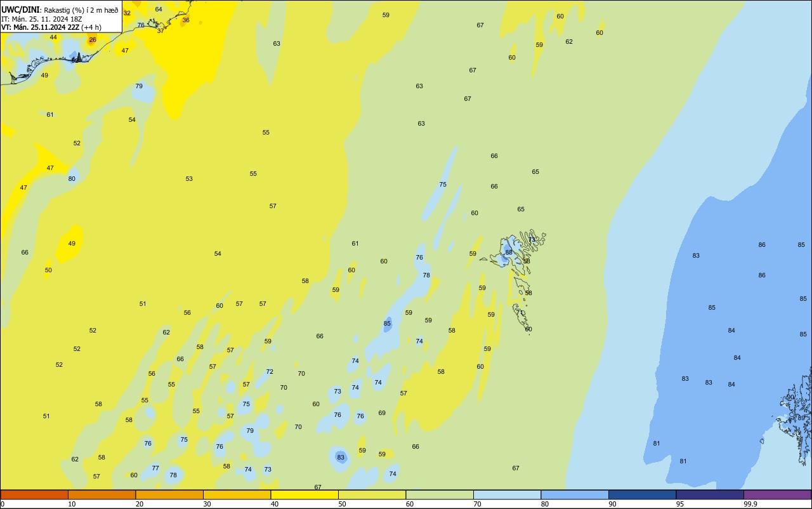Click the 95–99.9 navy legend swatch
The width and height of the screenshot is (812, 509).
coord(710,494)
